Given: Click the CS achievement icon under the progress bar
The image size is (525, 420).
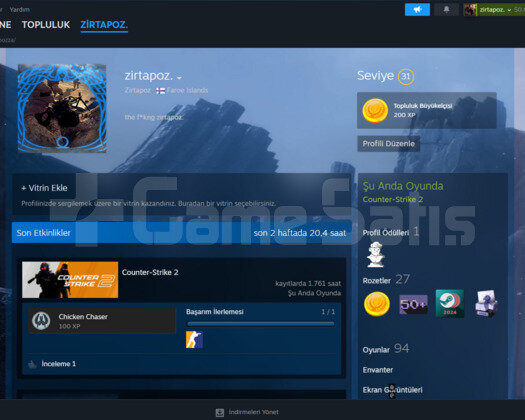Looking at the screenshot, I should click(x=194, y=340).
